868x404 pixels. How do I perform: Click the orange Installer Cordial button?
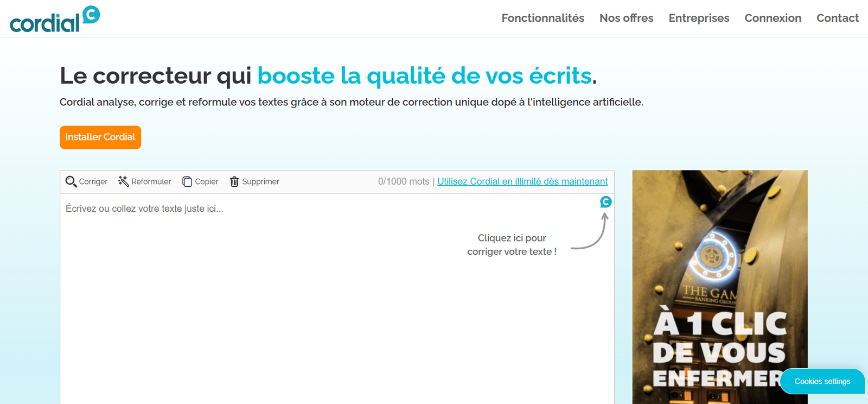click(x=100, y=137)
